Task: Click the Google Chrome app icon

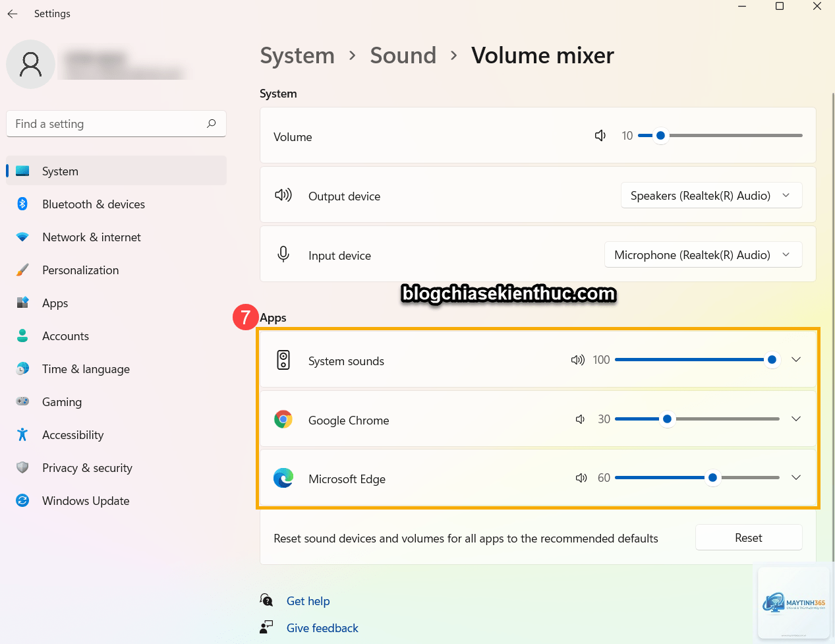Action: 283,419
